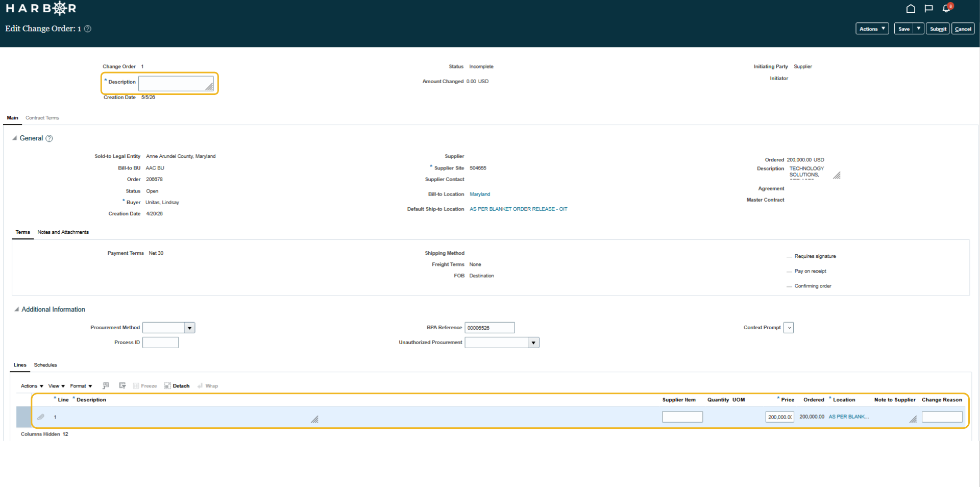Click the supplier site value 504655
Image resolution: width=980 pixels, height=487 pixels.
478,168
